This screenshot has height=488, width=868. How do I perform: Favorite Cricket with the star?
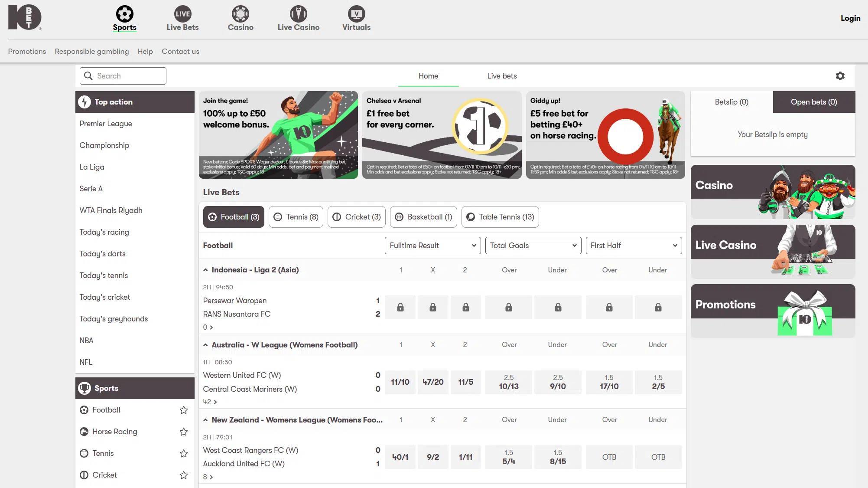(184, 475)
